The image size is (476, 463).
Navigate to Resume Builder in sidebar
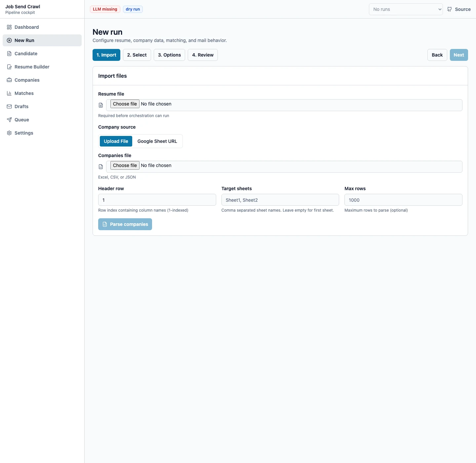[42, 67]
